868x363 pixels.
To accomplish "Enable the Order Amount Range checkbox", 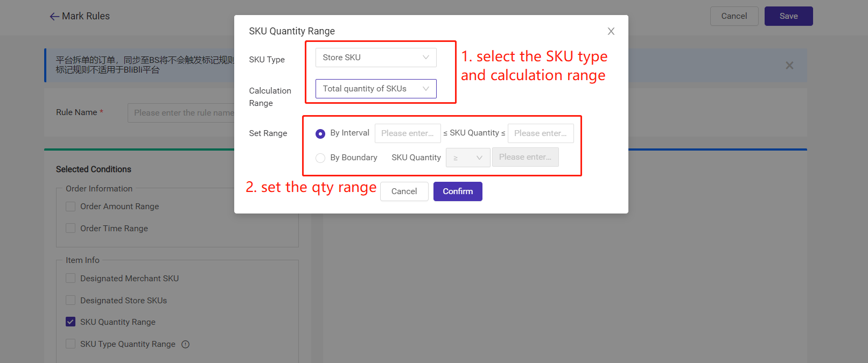I will (x=71, y=207).
